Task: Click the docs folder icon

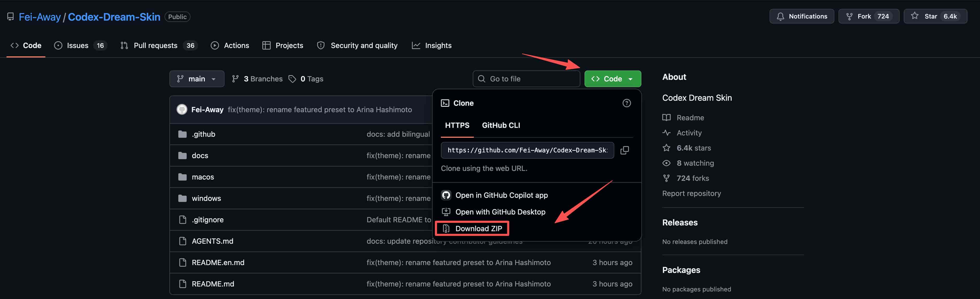Action: click(x=183, y=156)
